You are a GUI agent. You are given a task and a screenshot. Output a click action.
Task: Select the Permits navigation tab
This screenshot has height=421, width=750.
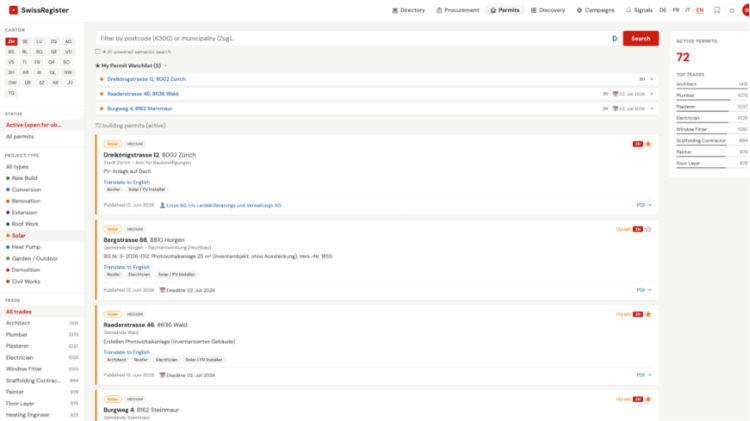point(505,10)
